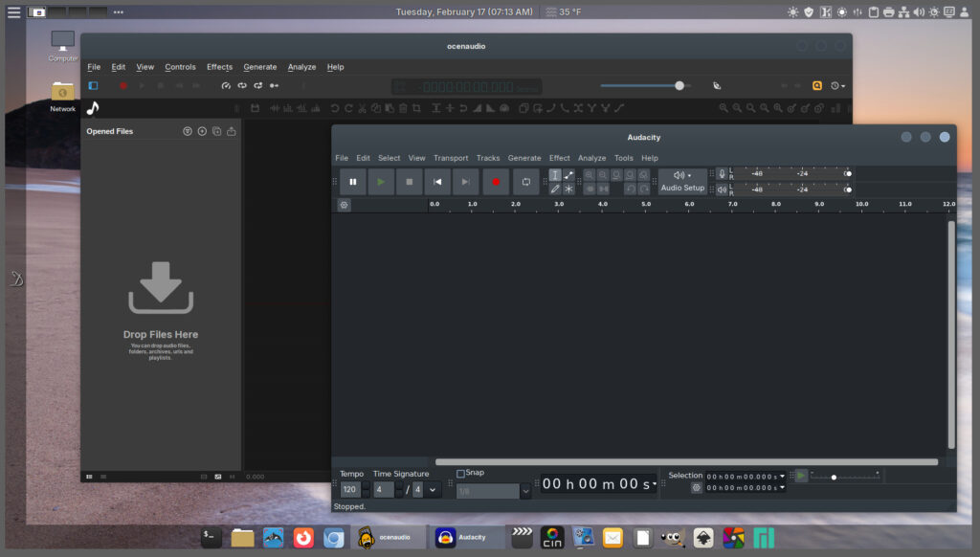Open timeline options gear in Audacity
Image resolution: width=980 pixels, height=557 pixels.
pos(344,205)
